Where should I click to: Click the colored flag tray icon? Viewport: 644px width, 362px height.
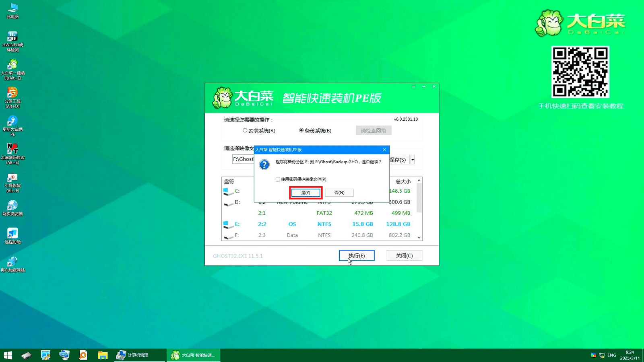pos(593,355)
